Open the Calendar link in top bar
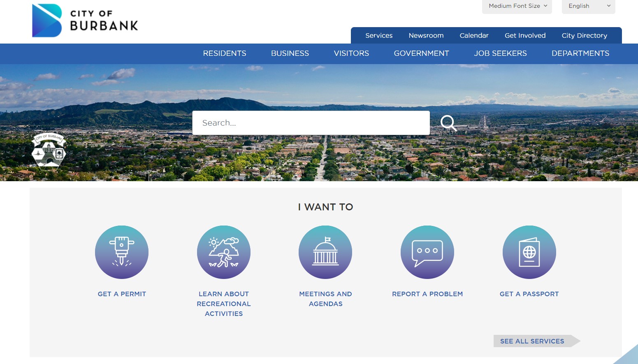 (474, 36)
